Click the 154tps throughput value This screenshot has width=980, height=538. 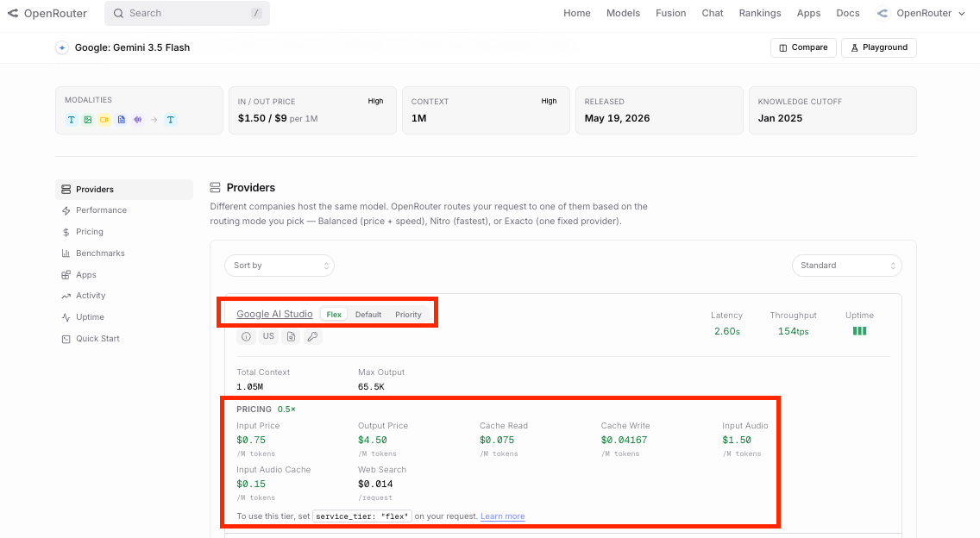coord(793,331)
